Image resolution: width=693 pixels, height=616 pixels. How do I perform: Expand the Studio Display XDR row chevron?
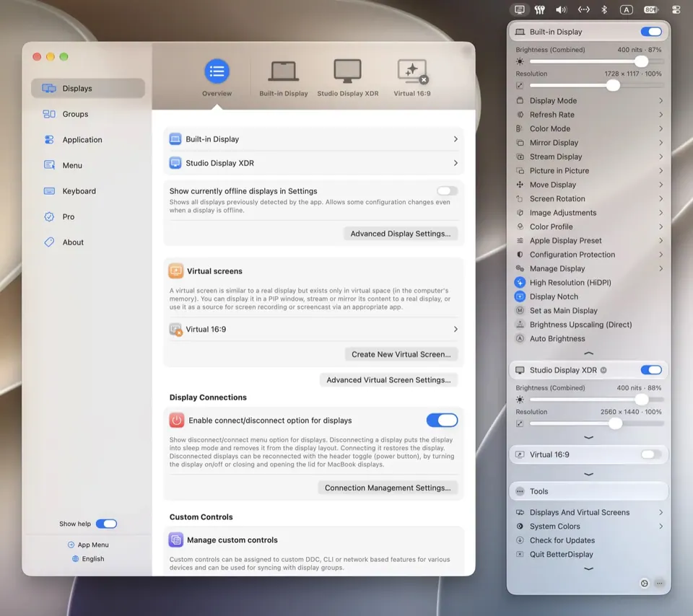[456, 163]
